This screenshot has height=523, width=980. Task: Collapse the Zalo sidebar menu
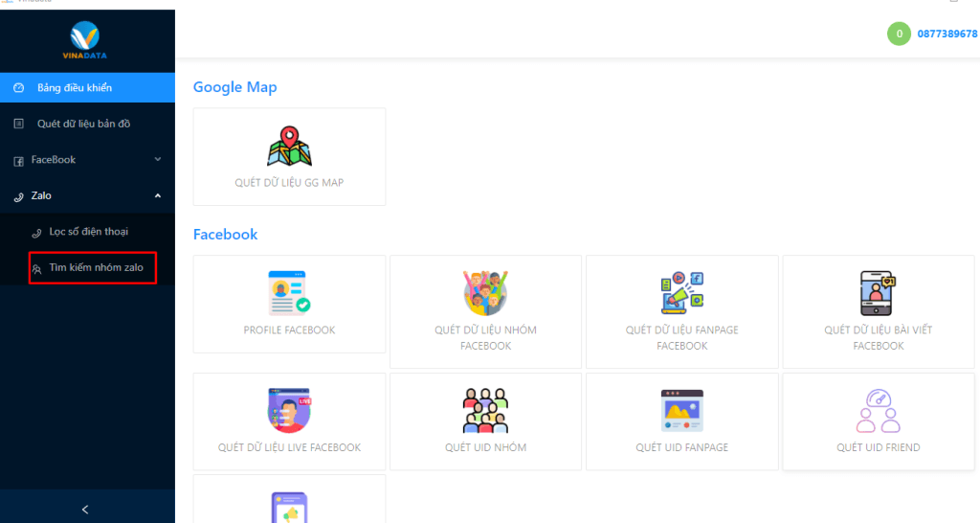(87, 195)
